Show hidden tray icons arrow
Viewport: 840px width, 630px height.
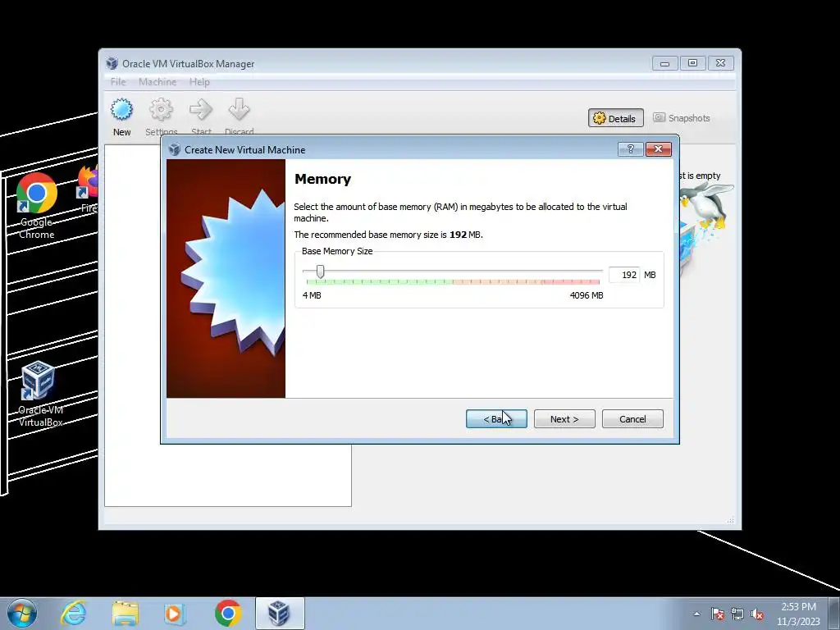696,614
